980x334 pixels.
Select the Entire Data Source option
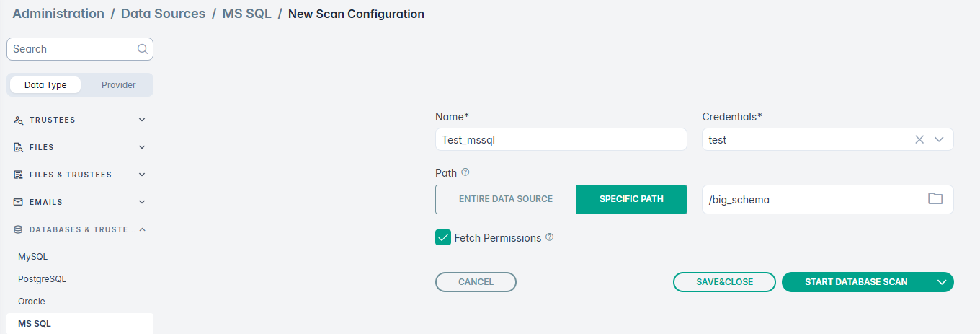tap(506, 199)
